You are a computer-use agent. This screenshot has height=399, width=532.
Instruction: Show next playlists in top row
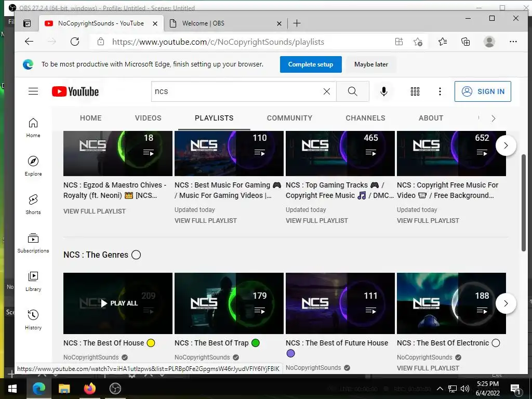(506, 145)
